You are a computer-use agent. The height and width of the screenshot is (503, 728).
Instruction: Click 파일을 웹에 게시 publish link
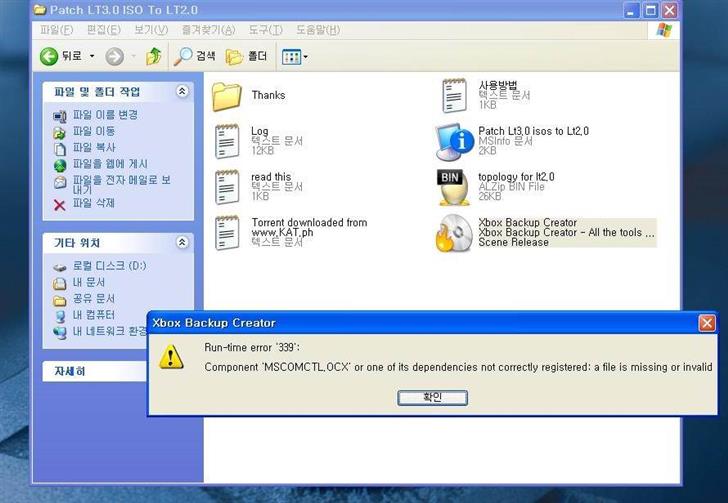tap(110, 164)
